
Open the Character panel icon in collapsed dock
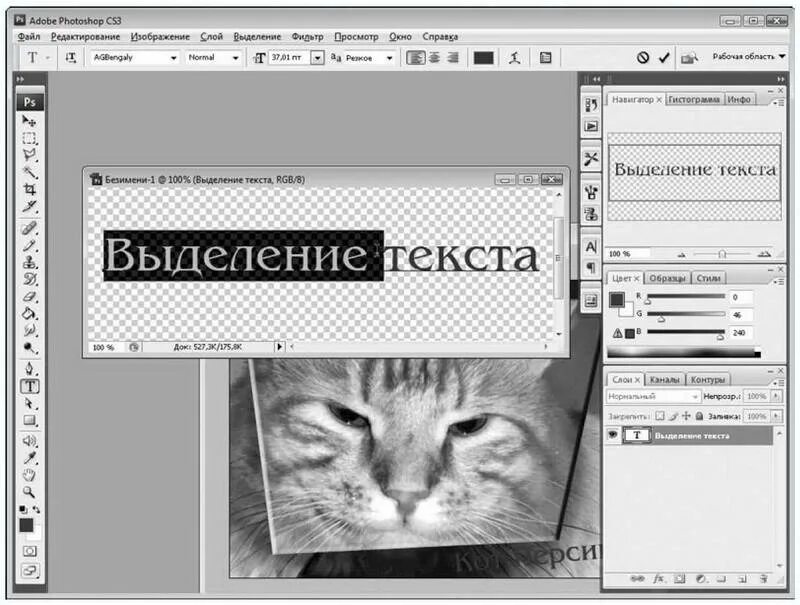tap(591, 247)
